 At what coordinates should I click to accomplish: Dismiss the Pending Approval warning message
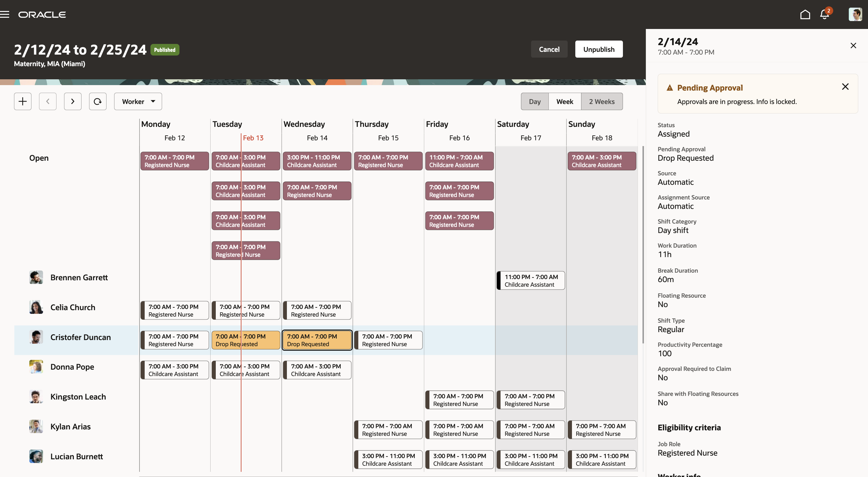[845, 87]
